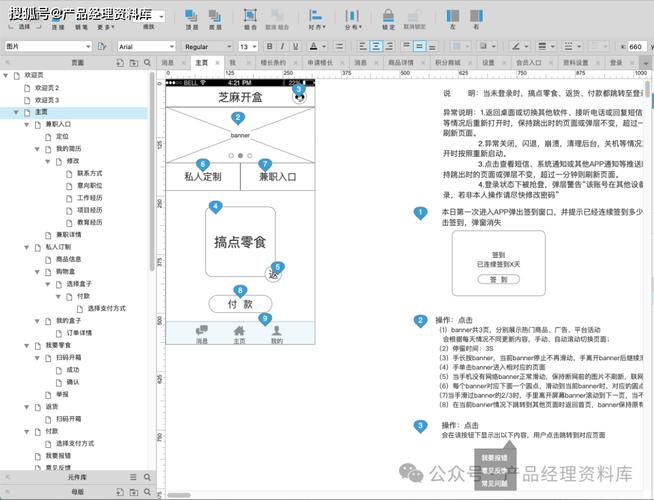Screen dimensions: 654x500
Task: Collapse the 我的简历 tree node
Action: click(37, 149)
